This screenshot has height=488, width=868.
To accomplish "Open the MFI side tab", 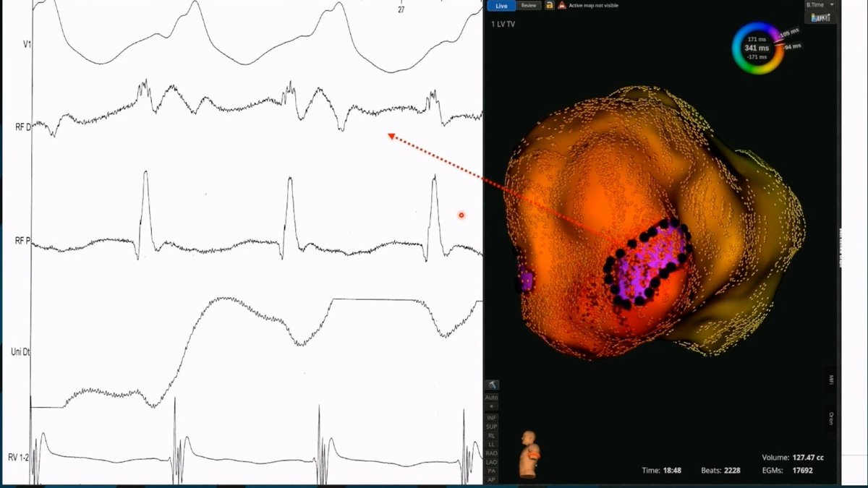I will (x=833, y=379).
